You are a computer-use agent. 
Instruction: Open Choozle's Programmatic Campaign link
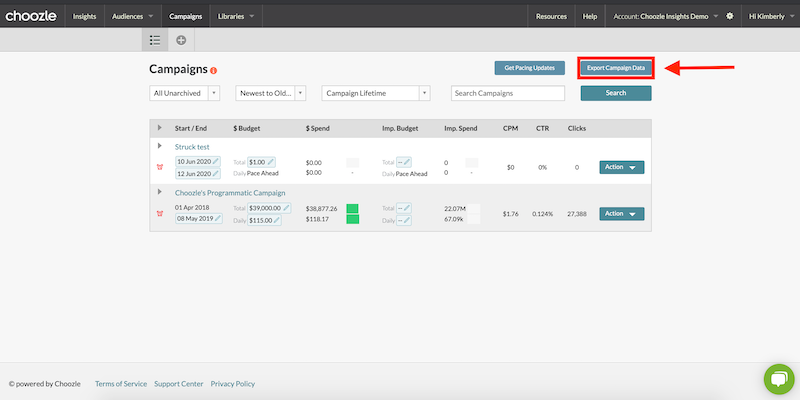pyautogui.click(x=230, y=193)
